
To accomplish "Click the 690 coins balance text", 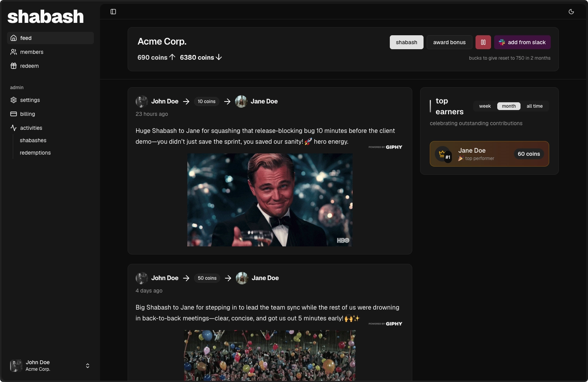I will (152, 57).
